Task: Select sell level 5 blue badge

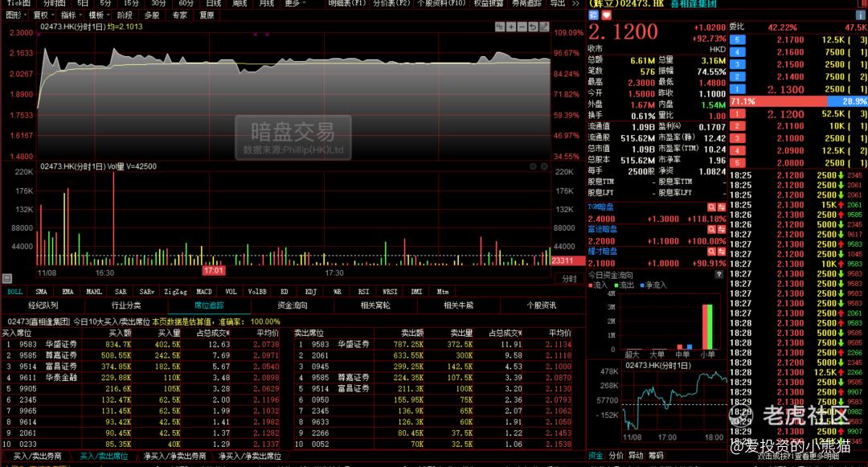Action: pyautogui.click(x=737, y=40)
